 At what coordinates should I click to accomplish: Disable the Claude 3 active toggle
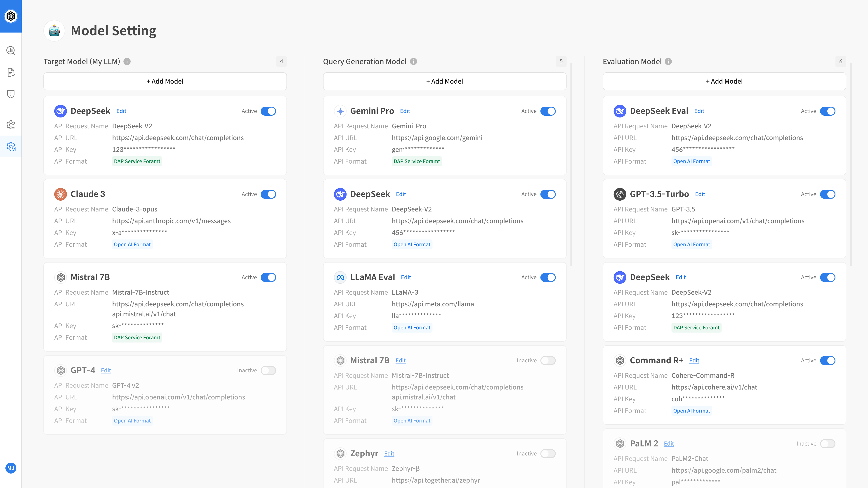[x=268, y=194]
